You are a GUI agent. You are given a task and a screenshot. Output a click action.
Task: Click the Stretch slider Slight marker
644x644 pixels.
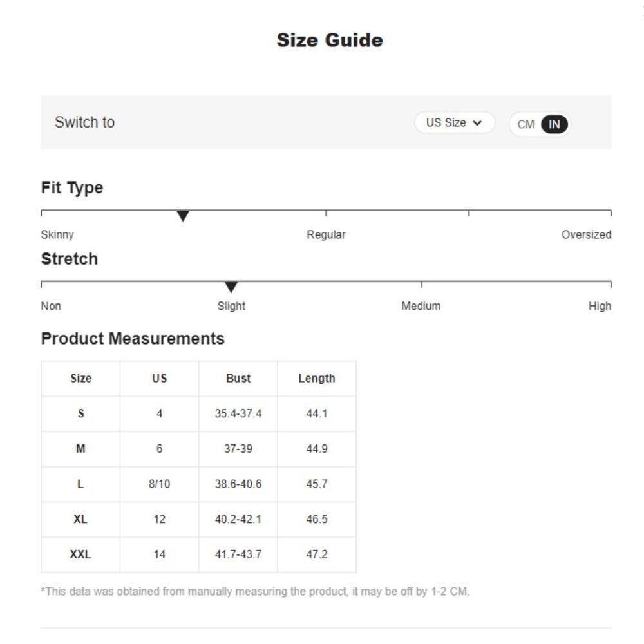pos(231,287)
